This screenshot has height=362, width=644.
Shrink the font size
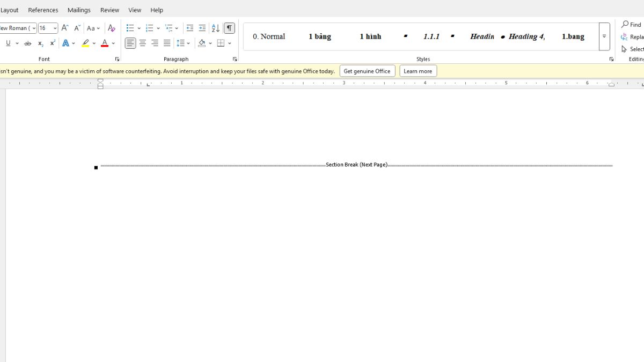pos(77,28)
